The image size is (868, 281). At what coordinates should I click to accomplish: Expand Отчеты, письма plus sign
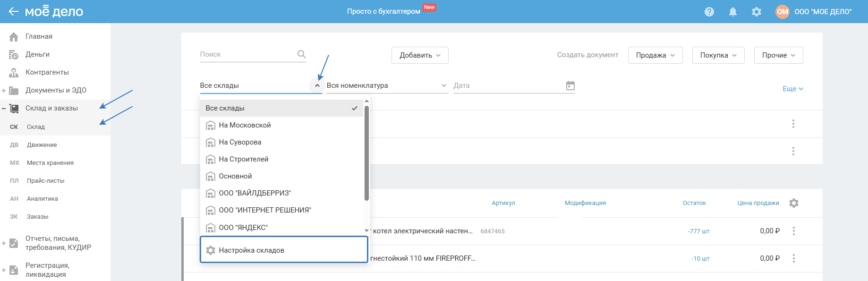tap(4, 243)
